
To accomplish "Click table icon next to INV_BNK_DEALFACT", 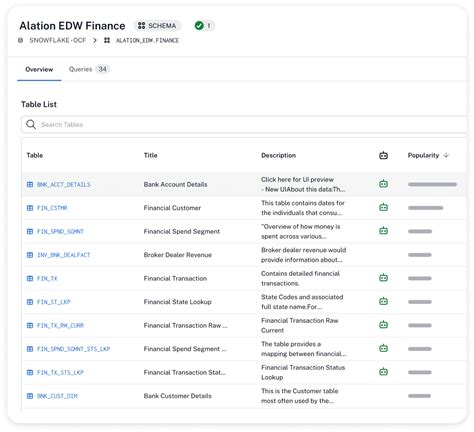I will pos(30,255).
